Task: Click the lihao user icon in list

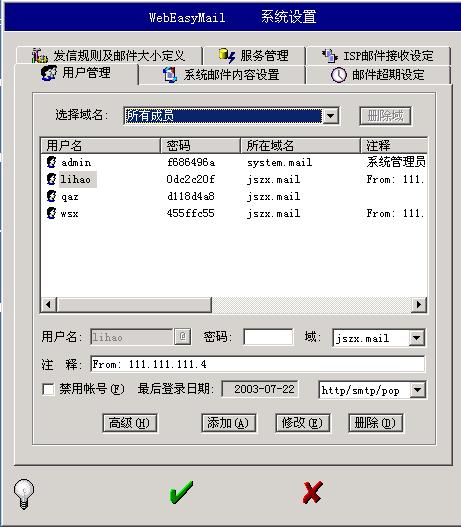Action: 51,179
